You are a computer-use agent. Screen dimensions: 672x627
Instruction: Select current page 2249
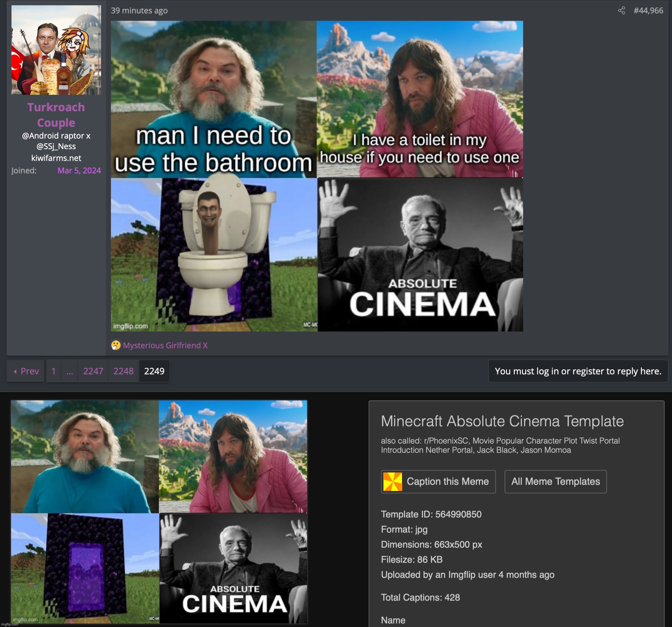coord(154,371)
